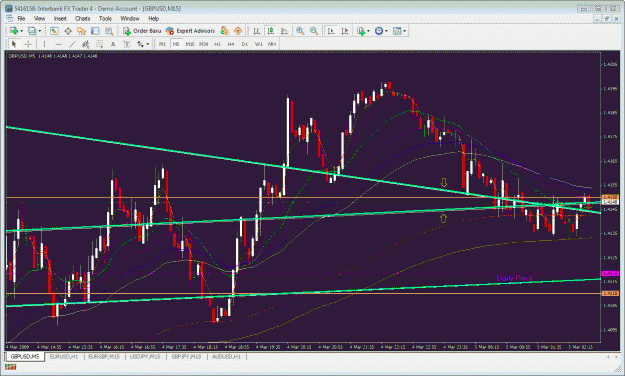The width and height of the screenshot is (625, 376).
Task: Zoom out on the chart
Action: [x=314, y=31]
